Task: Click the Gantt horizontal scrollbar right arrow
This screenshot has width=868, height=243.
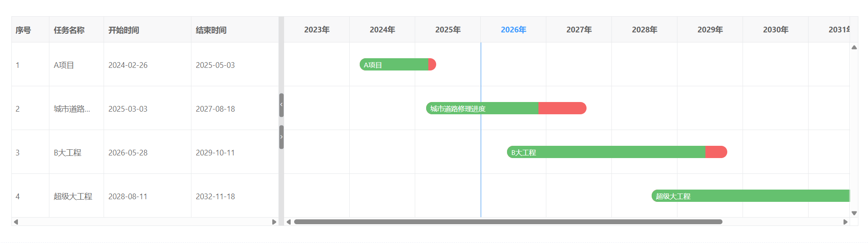Action: (x=845, y=222)
